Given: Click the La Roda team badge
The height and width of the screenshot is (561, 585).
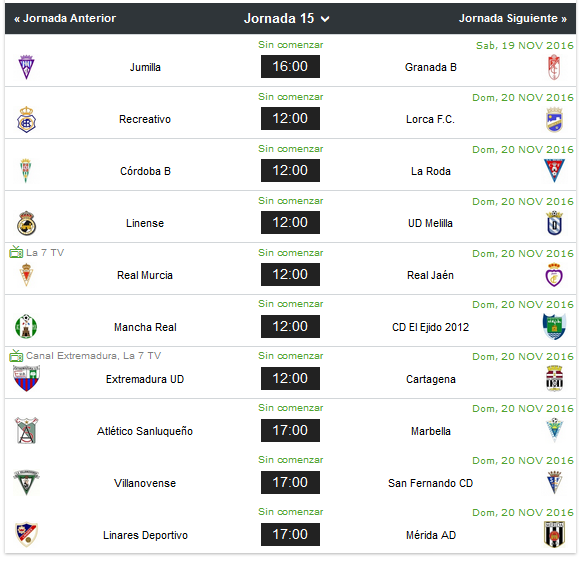Looking at the screenshot, I should [x=554, y=171].
